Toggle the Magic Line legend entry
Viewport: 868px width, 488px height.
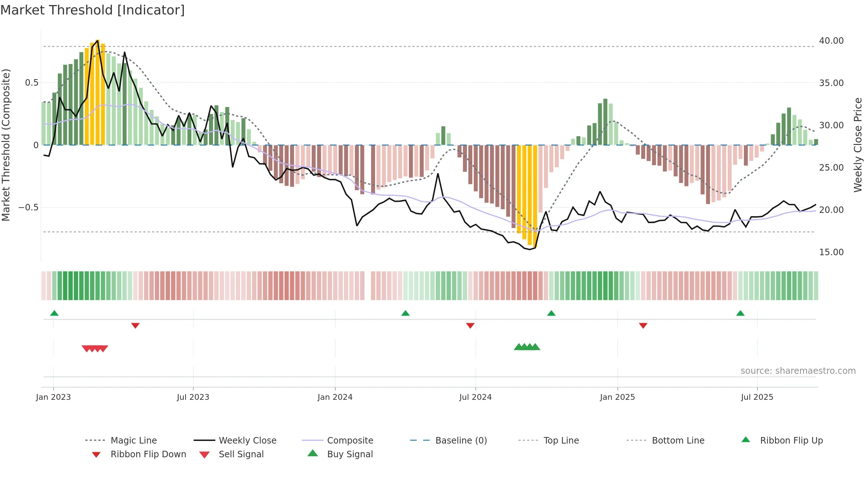coord(121,440)
